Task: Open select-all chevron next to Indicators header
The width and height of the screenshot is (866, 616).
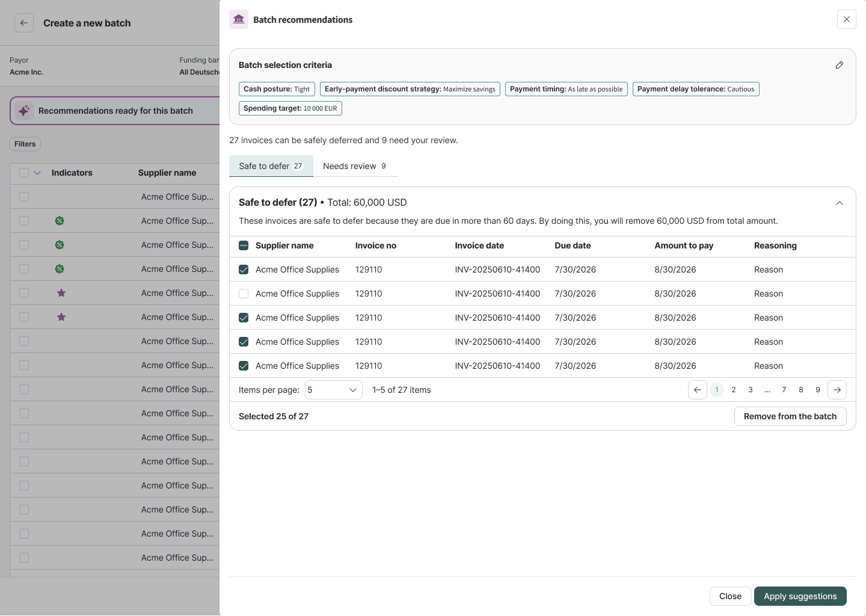Action: (37, 173)
